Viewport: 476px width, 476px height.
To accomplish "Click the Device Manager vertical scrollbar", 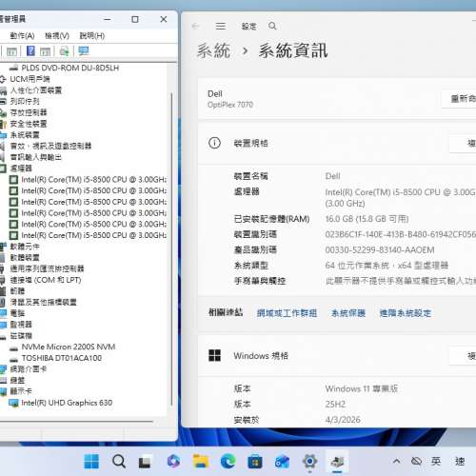I will click(171, 249).
